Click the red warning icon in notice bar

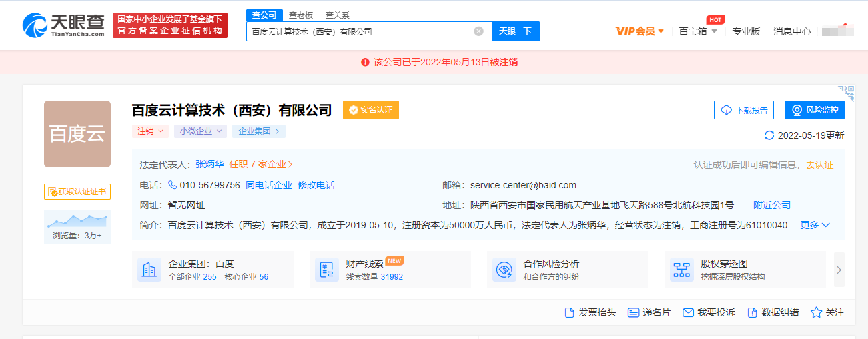tap(365, 62)
